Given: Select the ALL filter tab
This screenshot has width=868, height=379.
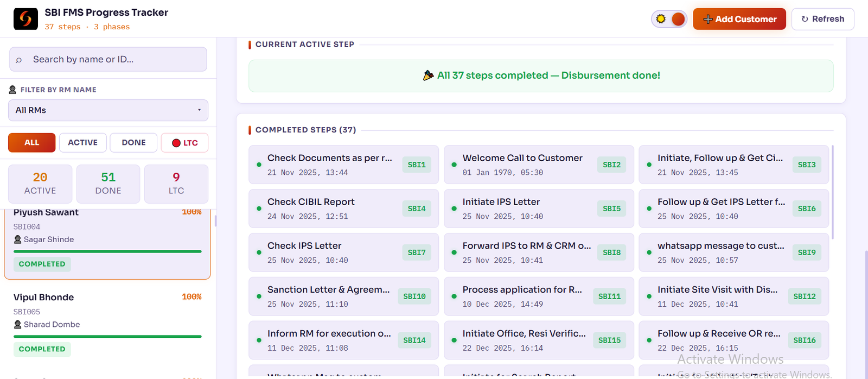Looking at the screenshot, I should pyautogui.click(x=31, y=143).
